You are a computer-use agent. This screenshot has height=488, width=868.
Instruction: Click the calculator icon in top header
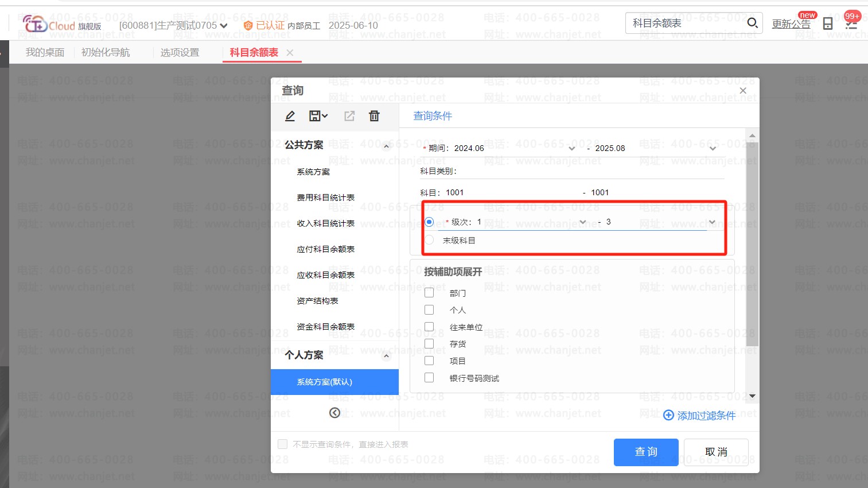coord(827,24)
